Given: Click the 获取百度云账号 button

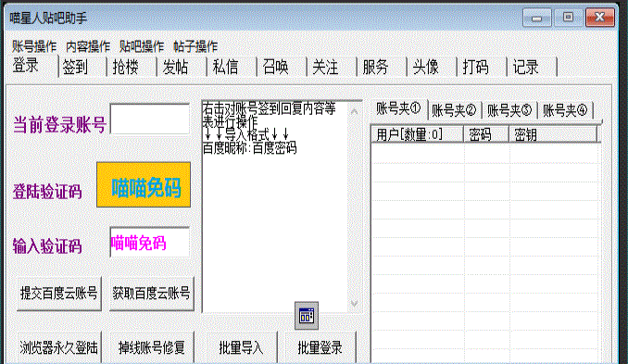Looking at the screenshot, I should pos(152,293).
